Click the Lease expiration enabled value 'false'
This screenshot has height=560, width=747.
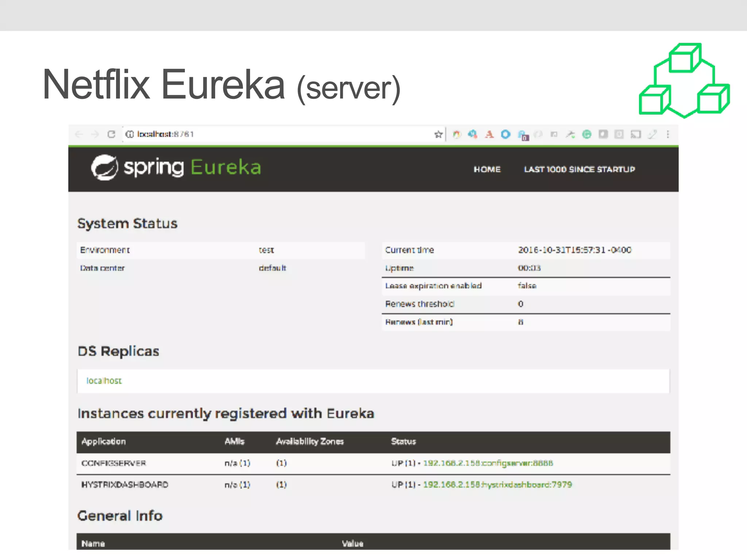click(x=527, y=286)
